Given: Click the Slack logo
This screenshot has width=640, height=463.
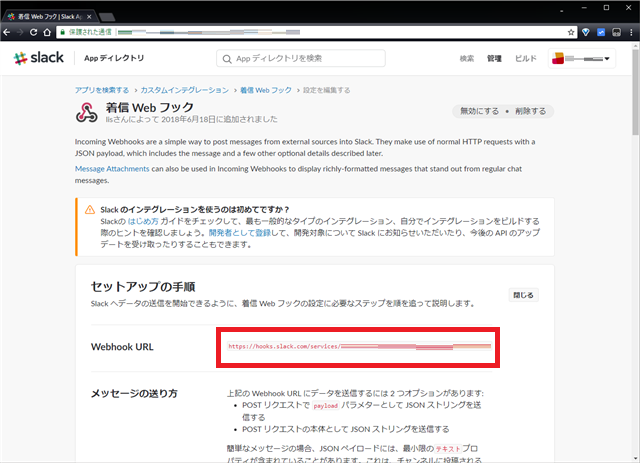Looking at the screenshot, I should 39,58.
